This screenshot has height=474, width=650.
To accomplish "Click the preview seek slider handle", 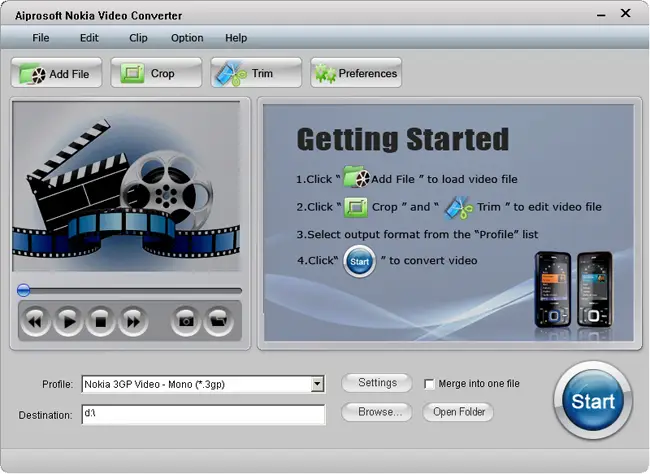I will click(24, 290).
